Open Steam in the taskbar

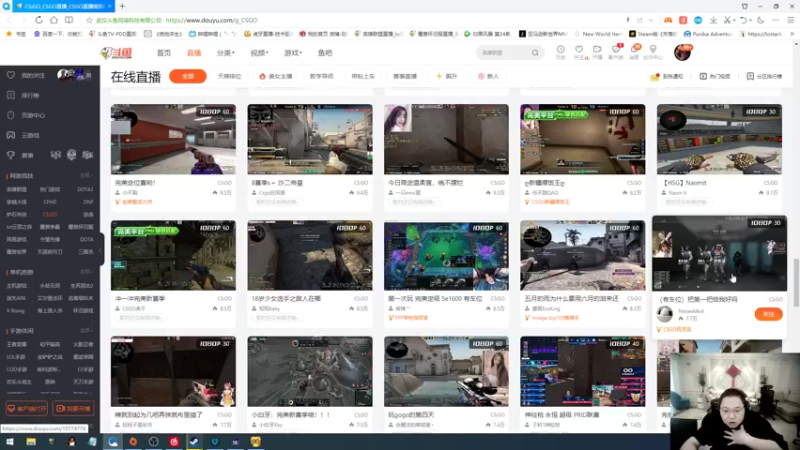[x=194, y=442]
